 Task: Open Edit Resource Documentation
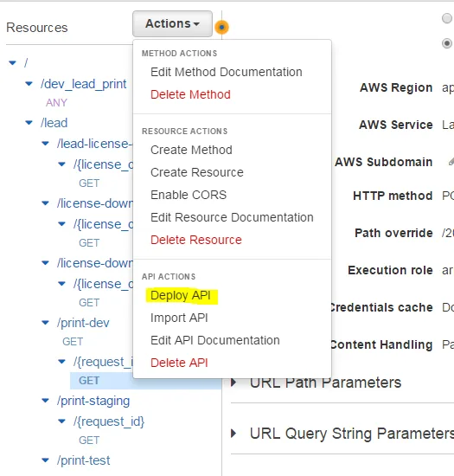(x=232, y=217)
